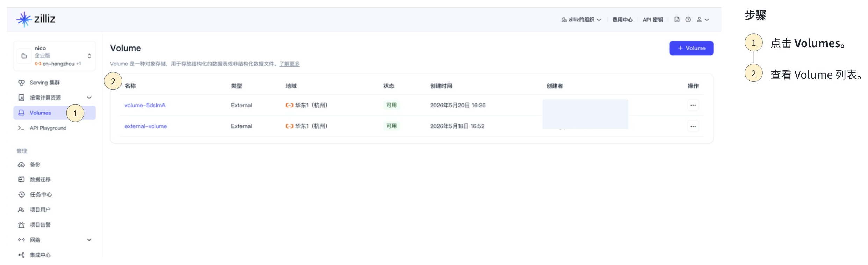Viewport: 868px width, 265px height.
Task: Click region icon in volume-5dslmA row
Action: click(289, 105)
